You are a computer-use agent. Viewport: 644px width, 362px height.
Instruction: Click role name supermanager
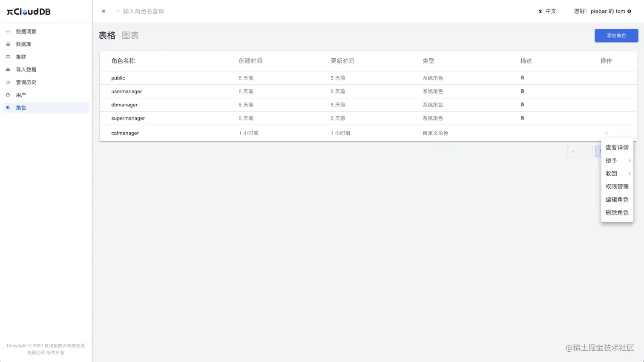pyautogui.click(x=128, y=118)
